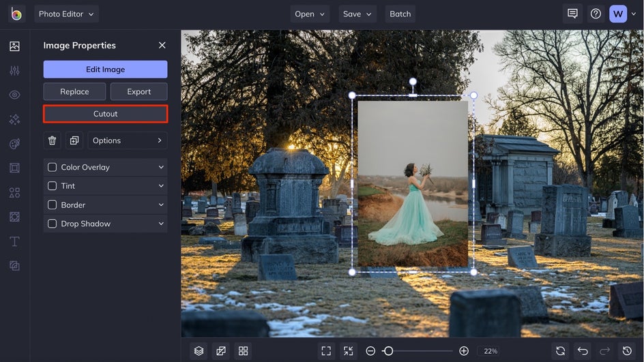Image resolution: width=644 pixels, height=362 pixels.
Task: Enable the Tint checkbox
Action: [53, 186]
